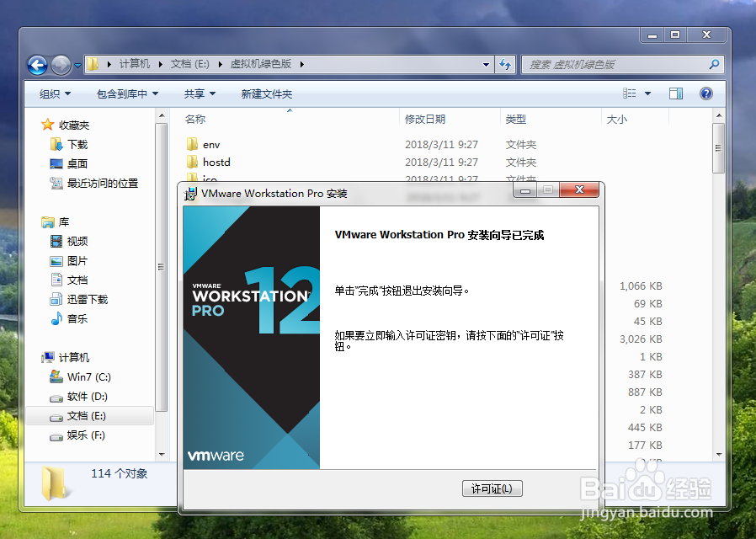This screenshot has width=756, height=539.
Task: Toggle the preview pane icon
Action: pos(676,93)
